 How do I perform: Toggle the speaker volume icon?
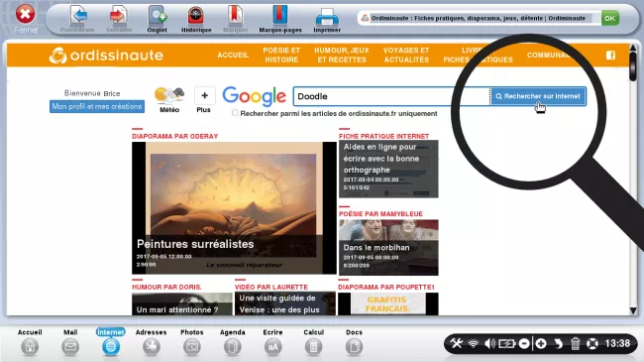pos(489,343)
